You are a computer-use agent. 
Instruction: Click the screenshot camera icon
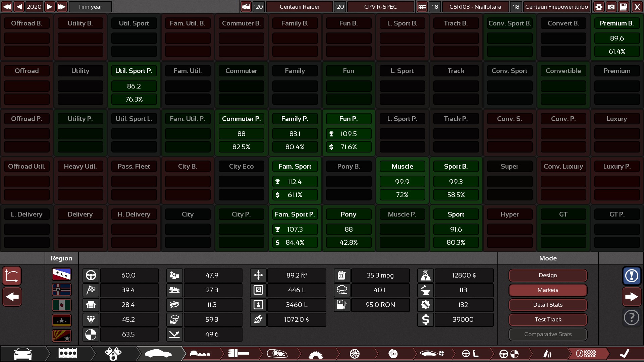[x=611, y=7]
